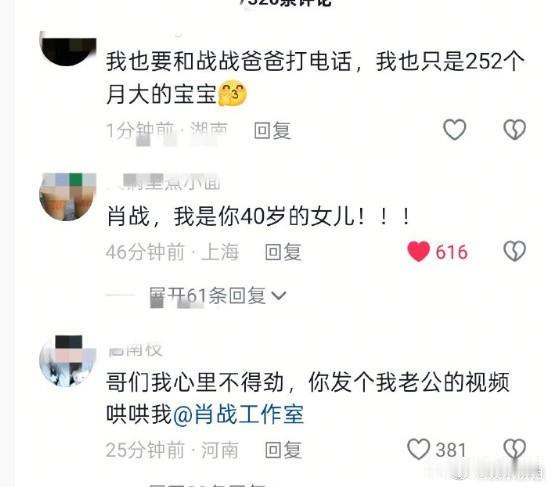Dislike the 哥们我心里不得劲 comment

514,449
